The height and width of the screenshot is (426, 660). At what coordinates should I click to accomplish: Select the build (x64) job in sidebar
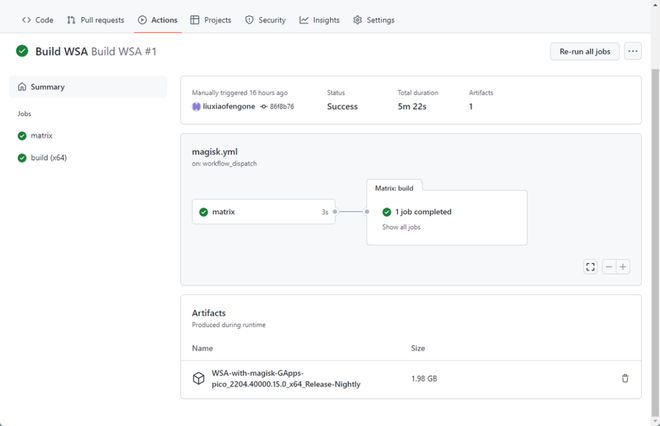48,158
